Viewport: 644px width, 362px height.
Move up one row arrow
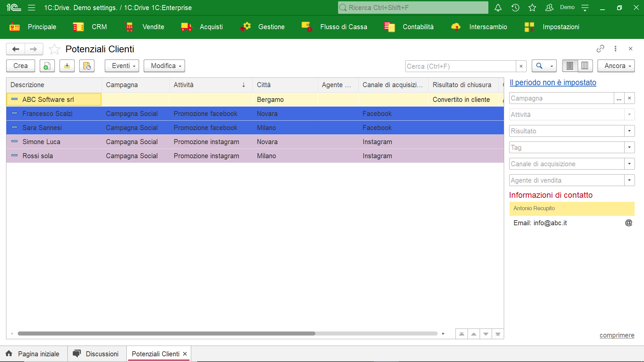pyautogui.click(x=474, y=334)
